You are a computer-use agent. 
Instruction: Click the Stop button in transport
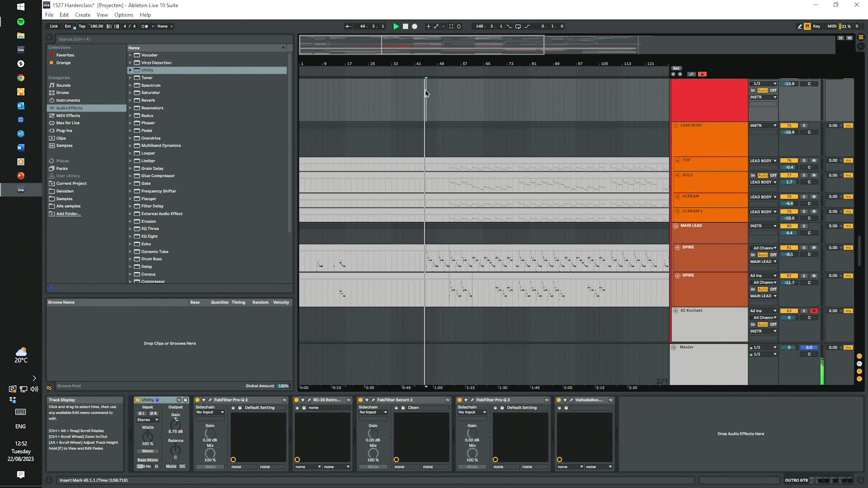(406, 26)
